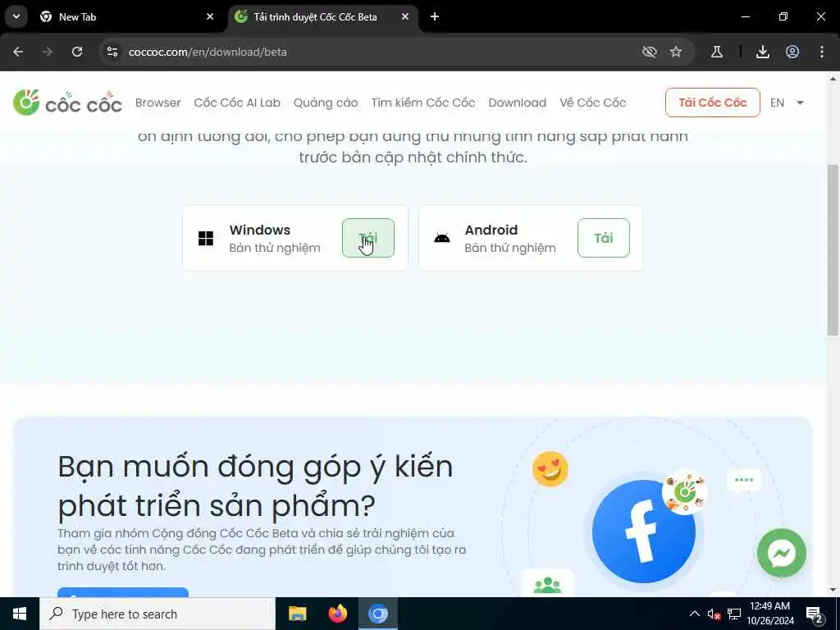Open File Explorer from taskbar

pyautogui.click(x=297, y=614)
